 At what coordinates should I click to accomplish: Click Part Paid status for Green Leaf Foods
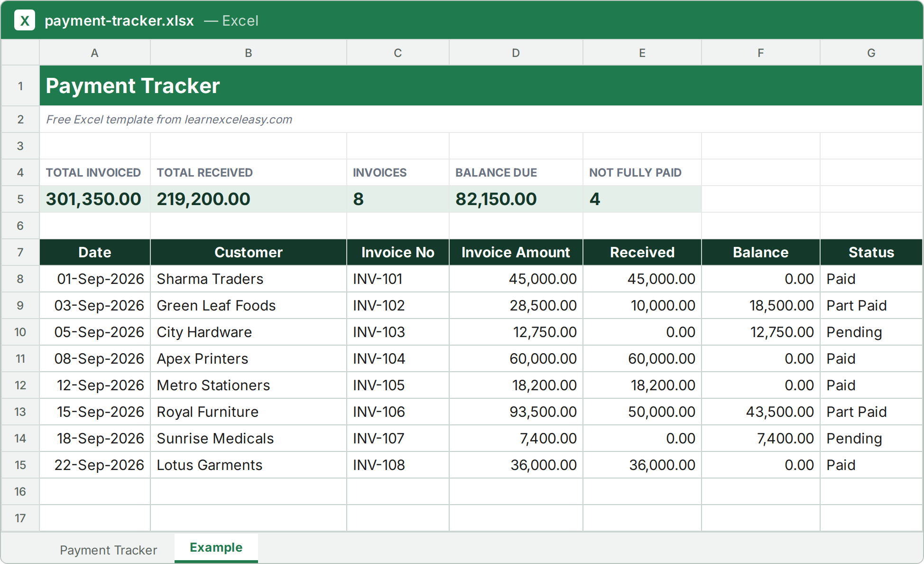(871, 305)
